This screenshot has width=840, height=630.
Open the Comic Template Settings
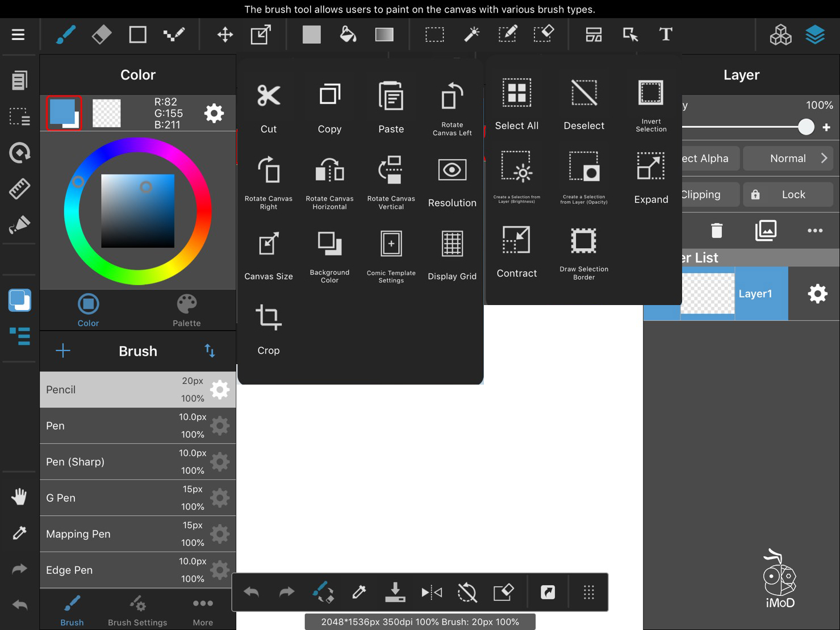pyautogui.click(x=391, y=244)
